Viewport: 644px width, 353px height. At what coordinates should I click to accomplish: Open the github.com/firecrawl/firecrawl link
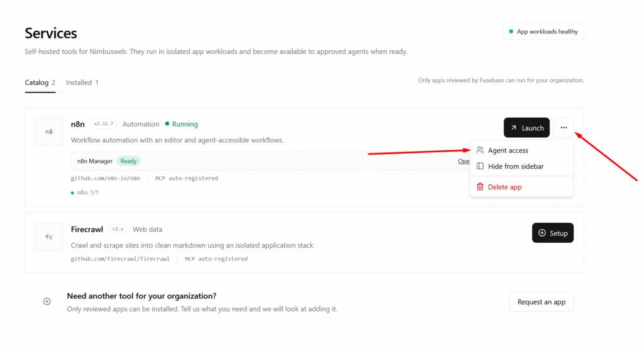click(120, 259)
